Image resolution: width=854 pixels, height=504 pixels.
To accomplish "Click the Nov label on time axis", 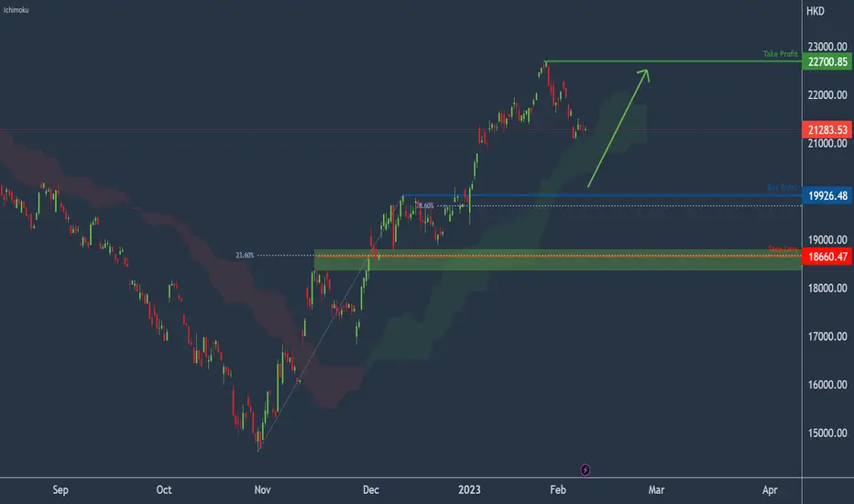I will point(262,490).
